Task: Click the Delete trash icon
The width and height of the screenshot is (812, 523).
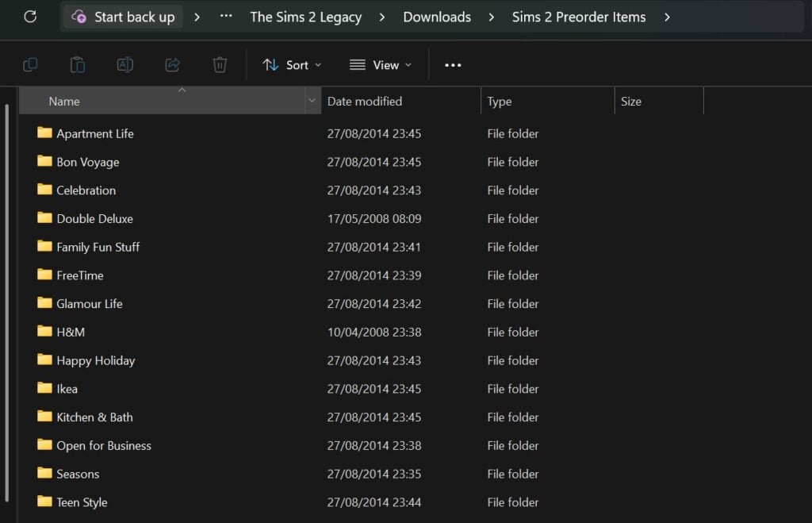Action: coord(220,65)
